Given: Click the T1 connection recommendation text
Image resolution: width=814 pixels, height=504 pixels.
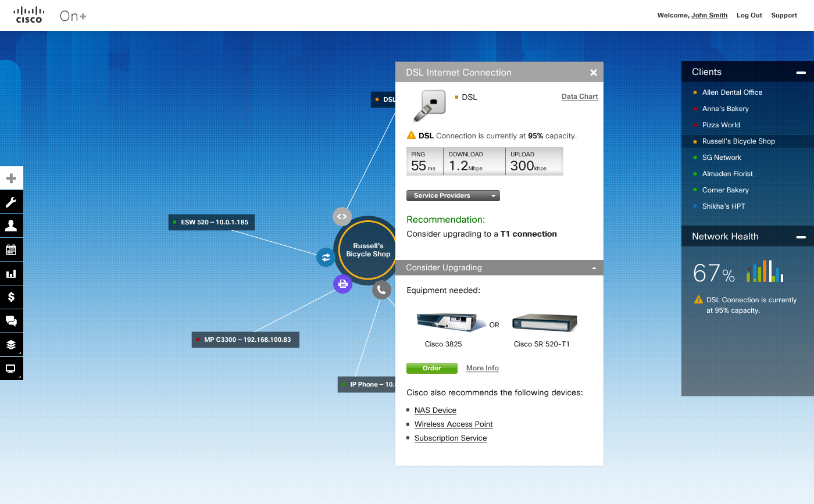Looking at the screenshot, I should 529,234.
